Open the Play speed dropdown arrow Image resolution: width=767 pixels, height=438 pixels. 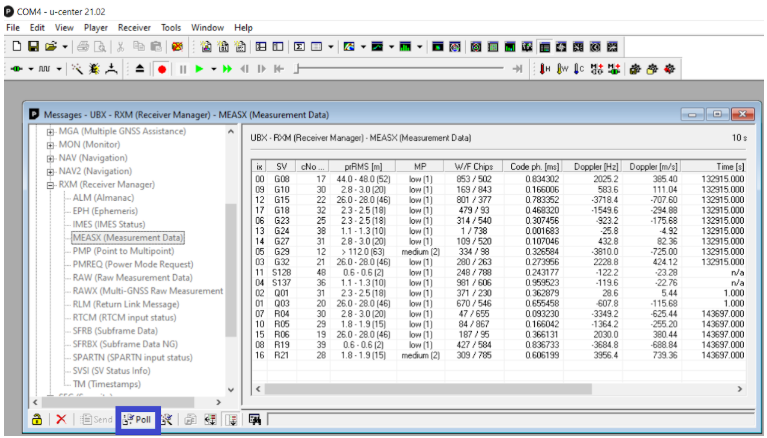(x=214, y=69)
